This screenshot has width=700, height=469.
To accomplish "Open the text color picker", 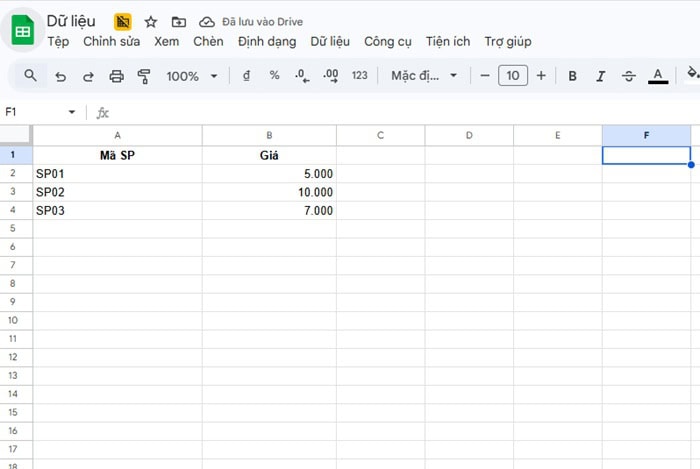I will (657, 76).
